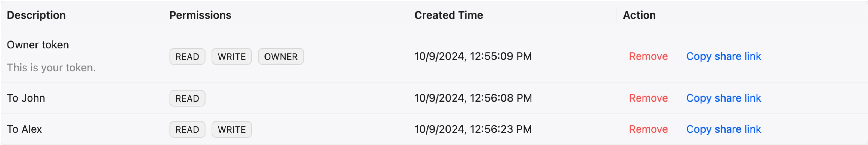Screen dimensions: 868x145
Task: Click WRITE tag in To Alex row
Action: (231, 129)
